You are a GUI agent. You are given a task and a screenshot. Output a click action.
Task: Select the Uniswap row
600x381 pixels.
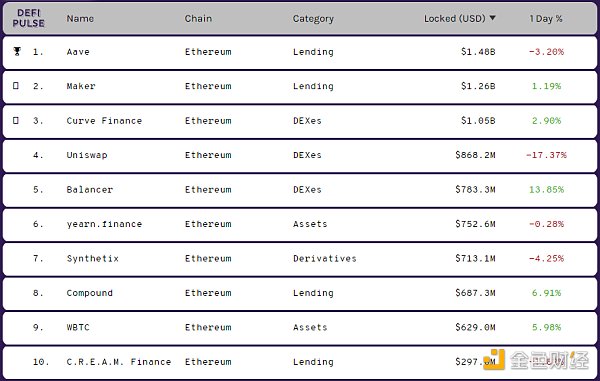(300, 156)
